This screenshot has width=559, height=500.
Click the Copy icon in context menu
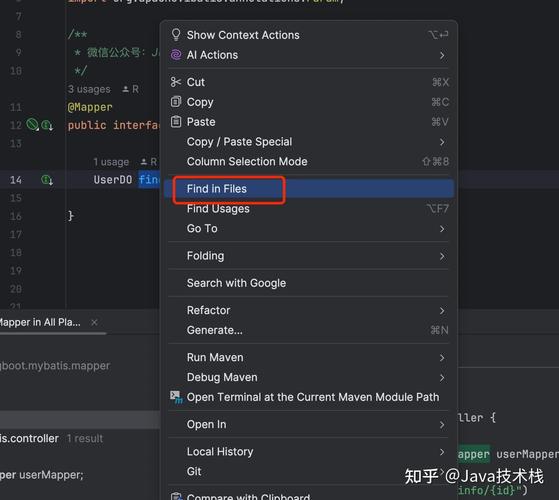pyautogui.click(x=176, y=102)
